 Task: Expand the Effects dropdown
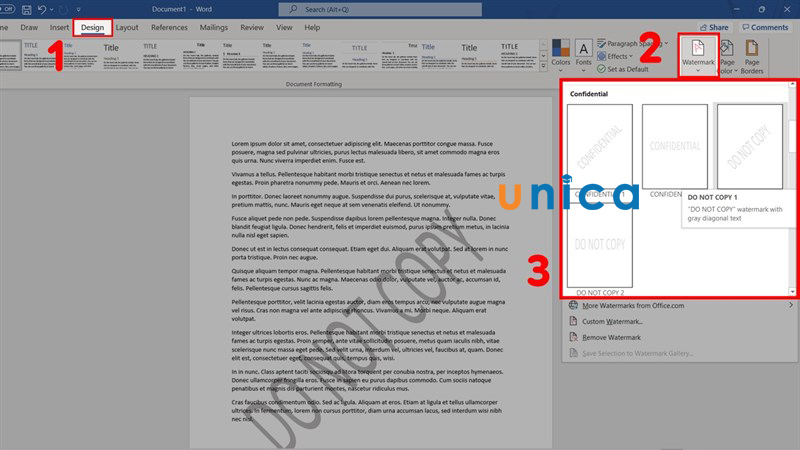coord(626,56)
